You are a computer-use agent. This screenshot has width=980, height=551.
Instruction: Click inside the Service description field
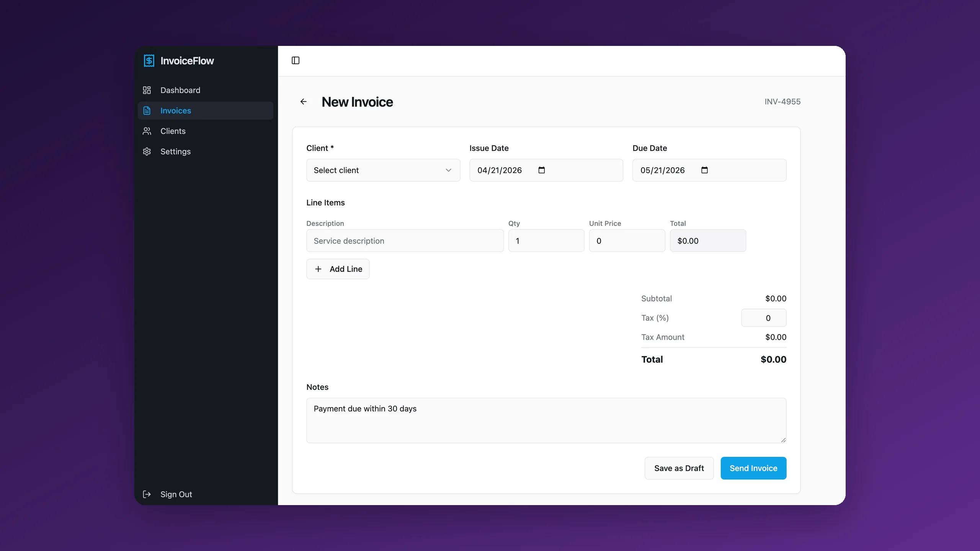(x=405, y=241)
